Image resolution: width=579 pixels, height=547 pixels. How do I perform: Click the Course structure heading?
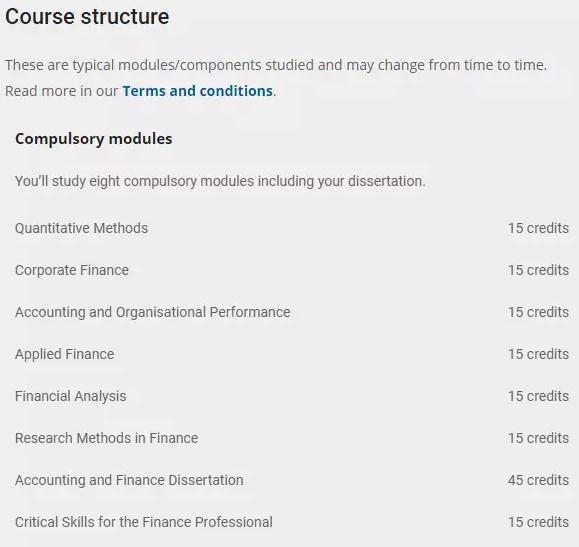(x=87, y=17)
